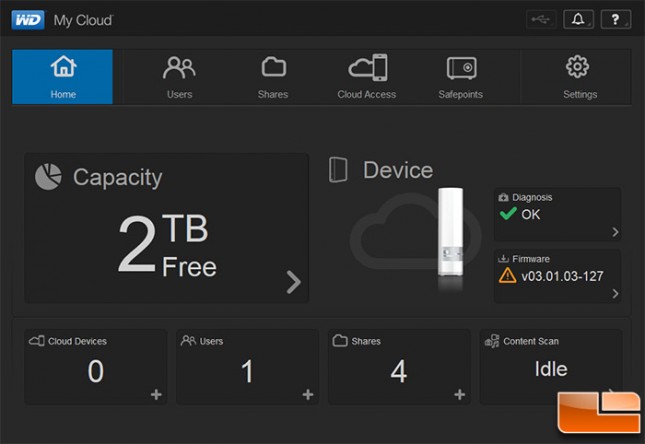
Task: Click the Capacity pie chart icon
Action: click(48, 177)
